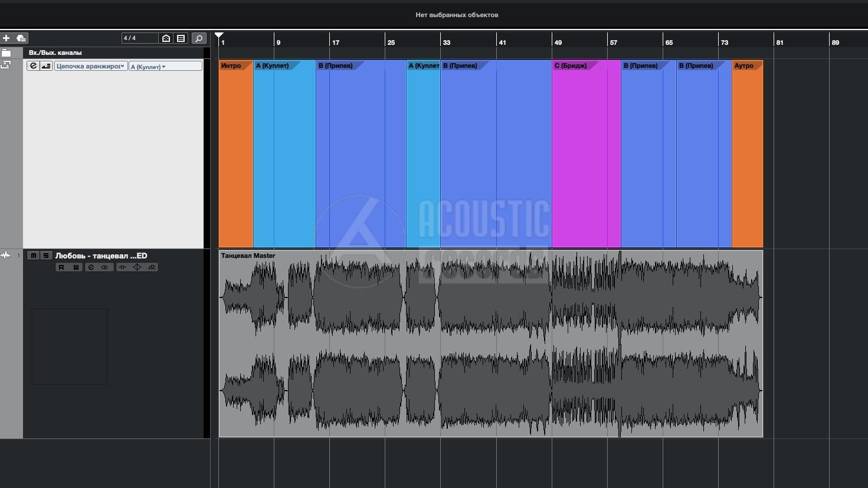This screenshot has width=868, height=488.
Task: Click the plus Add Track button
Action: click(6, 38)
